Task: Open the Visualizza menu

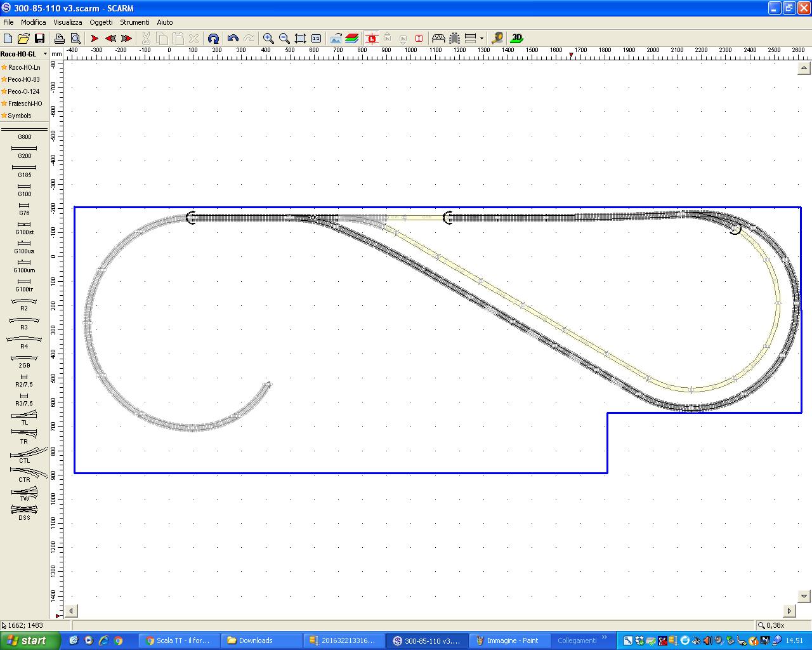Action: 68,22
